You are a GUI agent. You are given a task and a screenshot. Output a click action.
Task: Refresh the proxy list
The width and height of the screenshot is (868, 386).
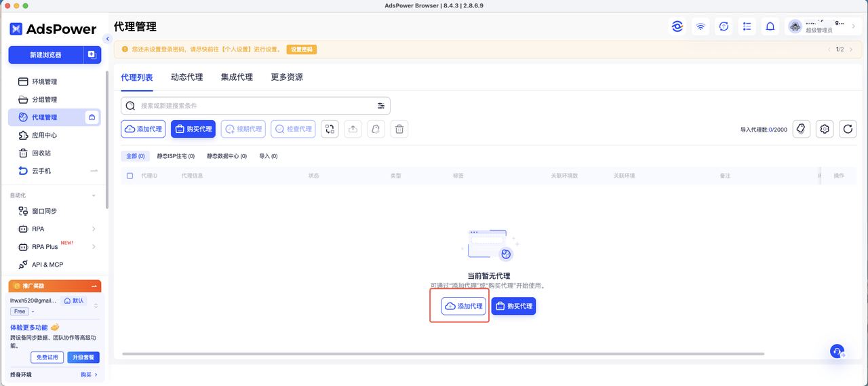tap(848, 129)
